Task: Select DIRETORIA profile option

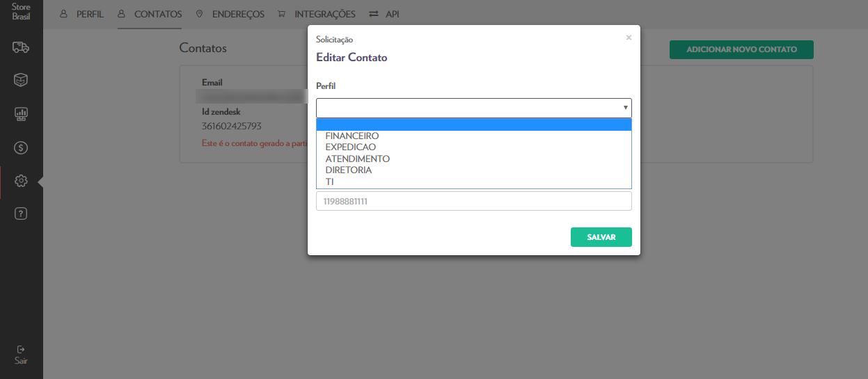Action: 348,170
